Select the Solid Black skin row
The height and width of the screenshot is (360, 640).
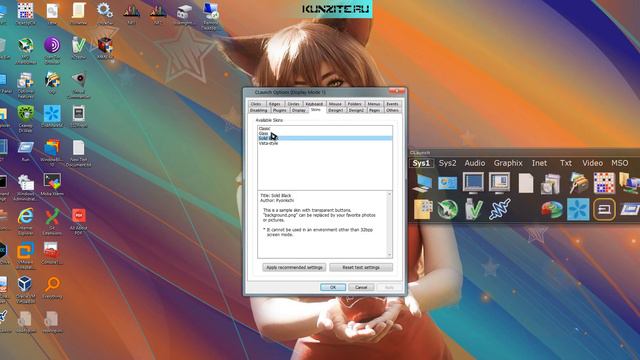click(325, 138)
